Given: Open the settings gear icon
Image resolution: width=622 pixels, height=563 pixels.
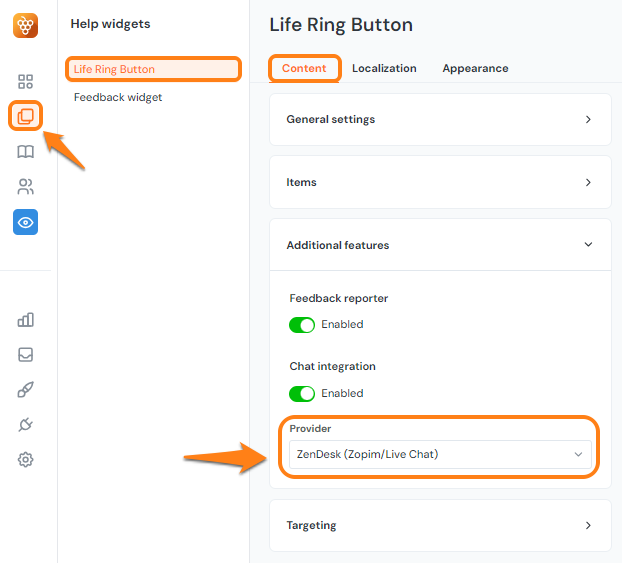Looking at the screenshot, I should [26, 460].
